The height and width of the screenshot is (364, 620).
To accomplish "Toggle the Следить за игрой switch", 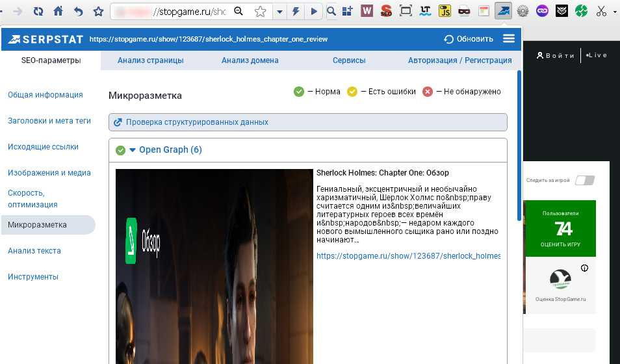I will (x=585, y=181).
